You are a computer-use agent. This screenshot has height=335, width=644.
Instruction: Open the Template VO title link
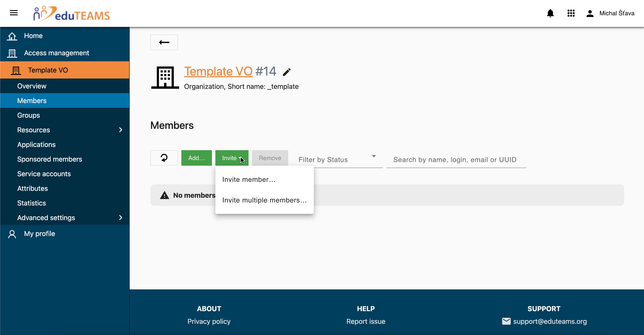pyautogui.click(x=218, y=71)
